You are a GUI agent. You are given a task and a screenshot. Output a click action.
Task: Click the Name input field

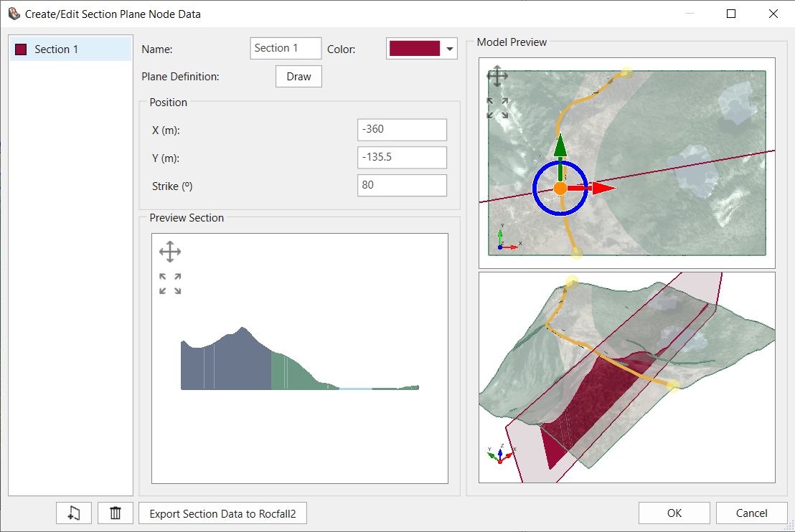[x=286, y=48]
